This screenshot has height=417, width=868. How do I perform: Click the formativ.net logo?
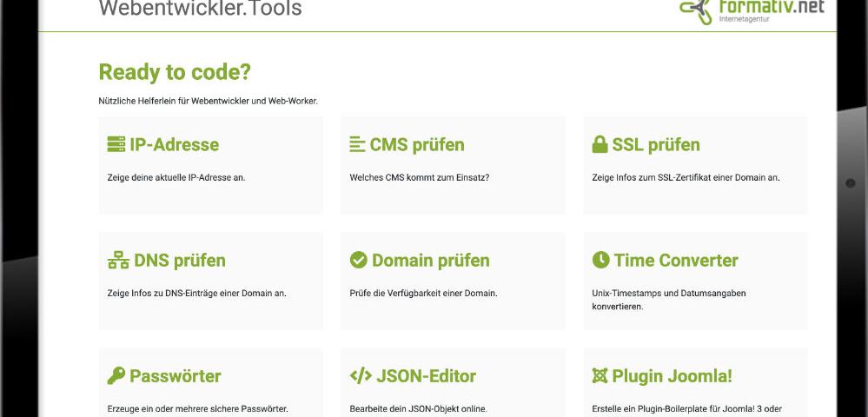pos(752,11)
